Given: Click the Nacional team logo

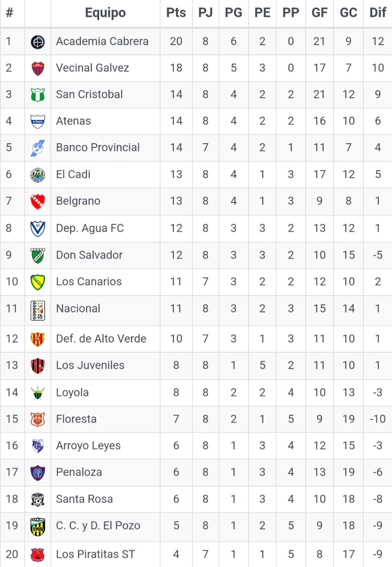Looking at the screenshot, I should [x=38, y=310].
